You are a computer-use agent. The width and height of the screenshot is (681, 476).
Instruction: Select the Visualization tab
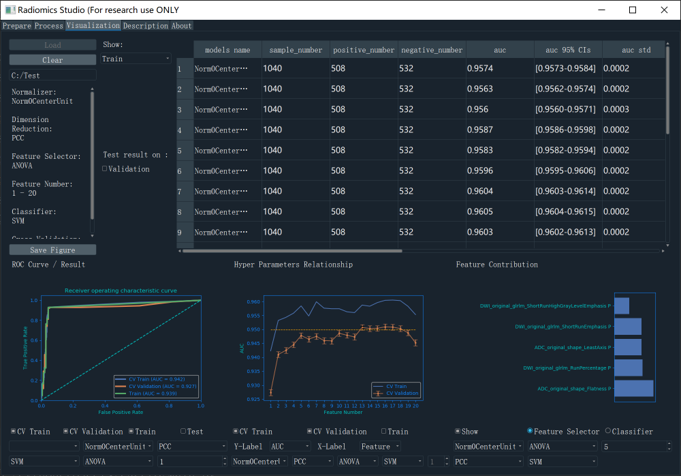point(93,26)
